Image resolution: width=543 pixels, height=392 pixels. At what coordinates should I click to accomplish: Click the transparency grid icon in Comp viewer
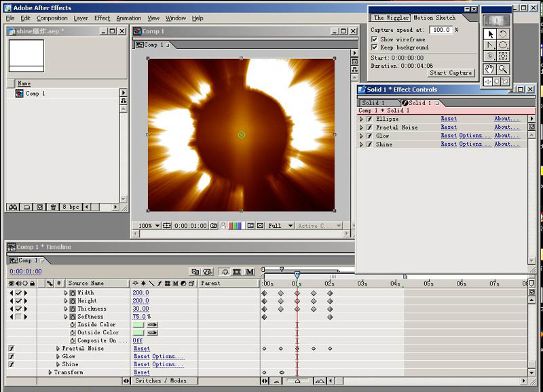(261, 226)
